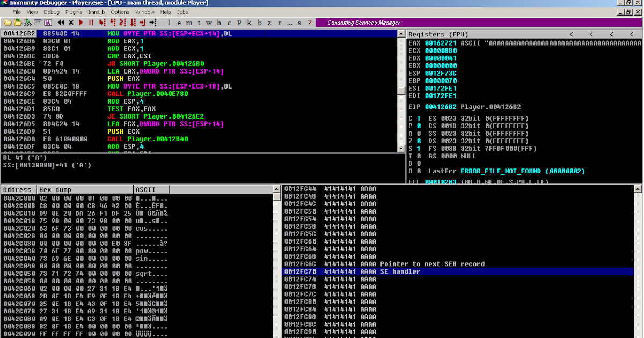Image resolution: width=644 pixels, height=338 pixels.
Task: Step over the current instruction
Action: [113, 22]
